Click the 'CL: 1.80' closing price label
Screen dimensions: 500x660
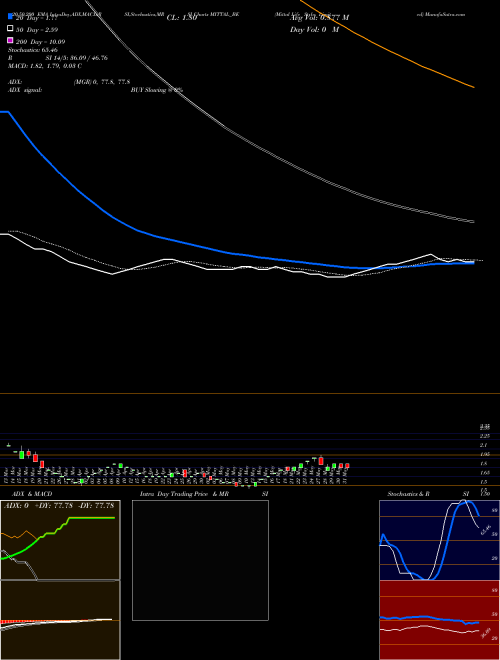click(x=182, y=18)
